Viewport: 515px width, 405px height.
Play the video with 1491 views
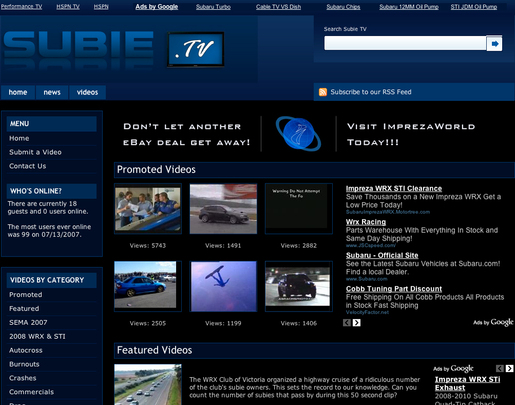223,209
